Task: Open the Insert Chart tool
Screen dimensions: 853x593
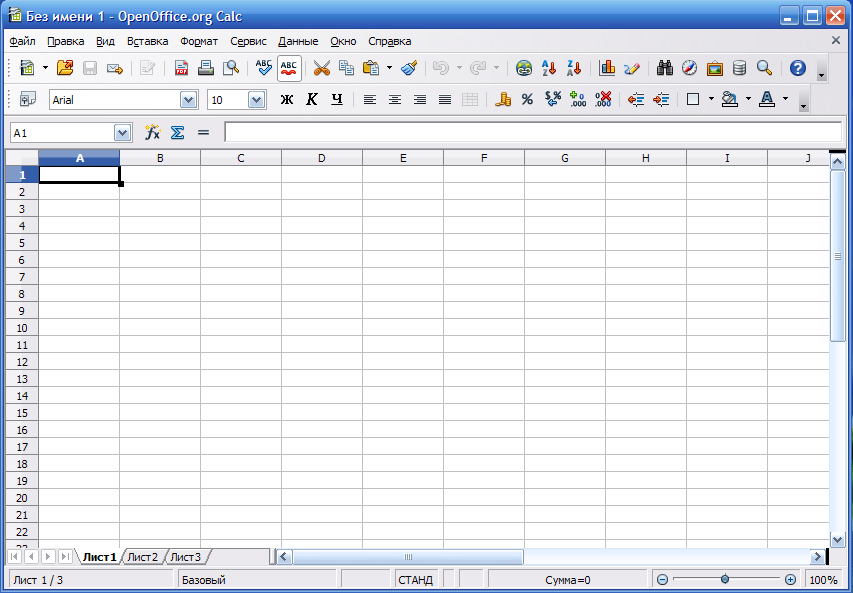Action: click(x=607, y=68)
